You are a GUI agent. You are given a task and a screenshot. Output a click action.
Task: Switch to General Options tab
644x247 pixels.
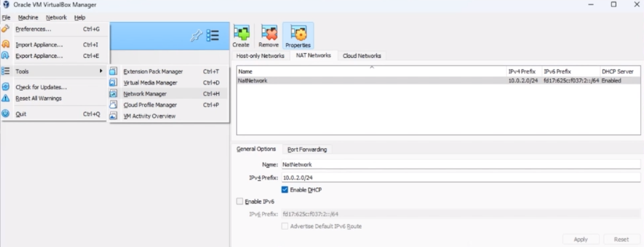[256, 149]
